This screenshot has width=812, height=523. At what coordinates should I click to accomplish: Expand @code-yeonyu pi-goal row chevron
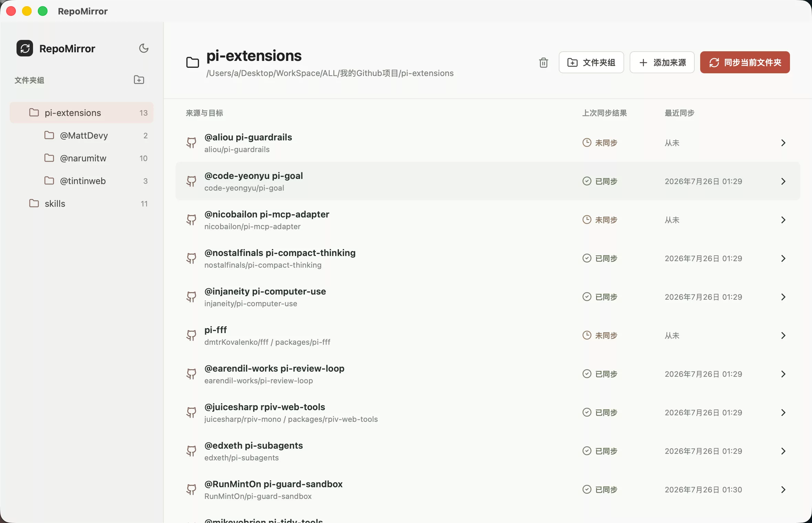(783, 181)
